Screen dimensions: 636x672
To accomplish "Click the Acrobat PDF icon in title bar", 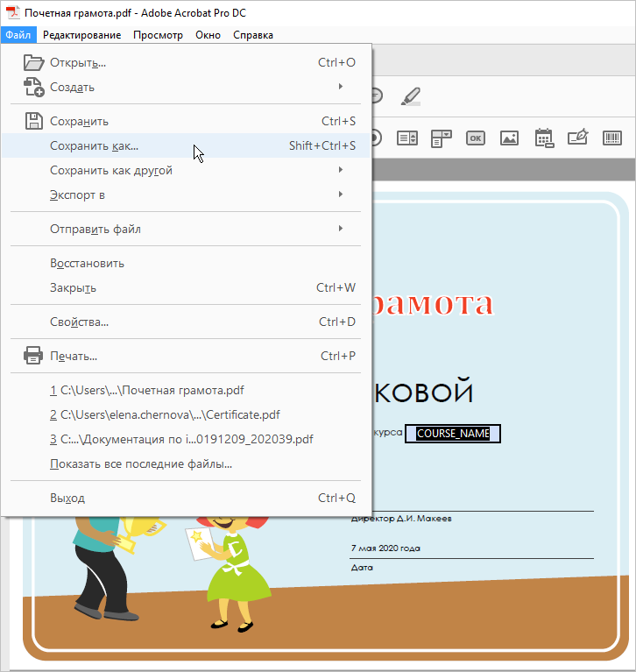I will point(13,12).
